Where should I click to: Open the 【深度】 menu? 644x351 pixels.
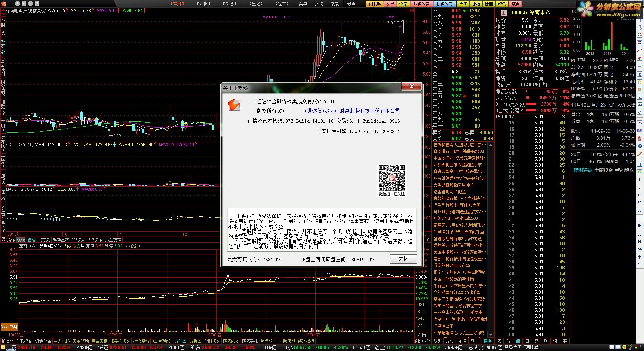230,4
